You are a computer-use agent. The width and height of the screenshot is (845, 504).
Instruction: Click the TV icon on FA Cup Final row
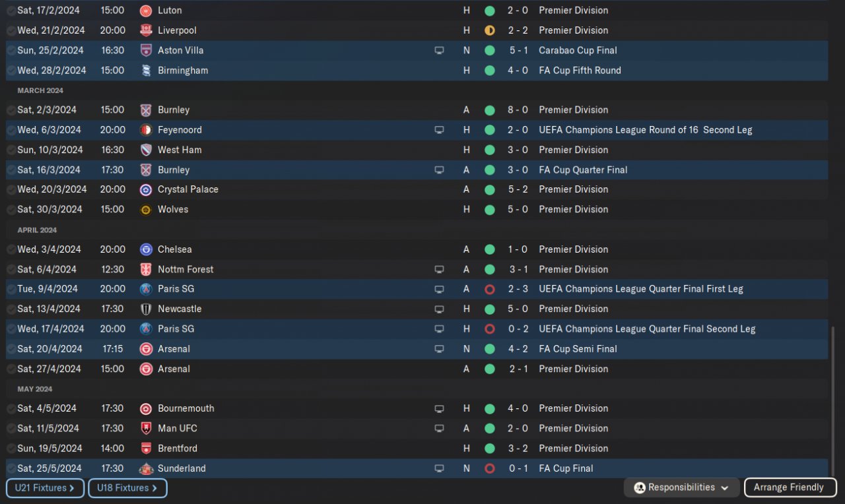pos(439,468)
